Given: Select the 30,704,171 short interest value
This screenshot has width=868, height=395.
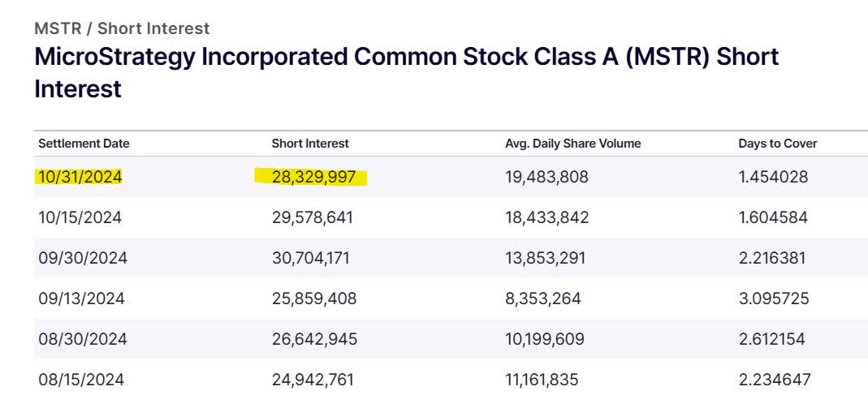Looking at the screenshot, I should [x=313, y=258].
